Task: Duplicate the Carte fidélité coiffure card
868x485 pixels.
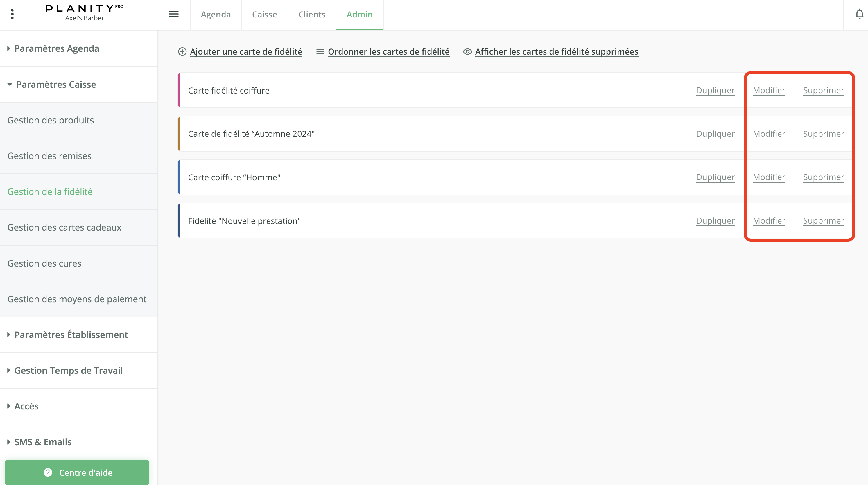Action: (715, 90)
